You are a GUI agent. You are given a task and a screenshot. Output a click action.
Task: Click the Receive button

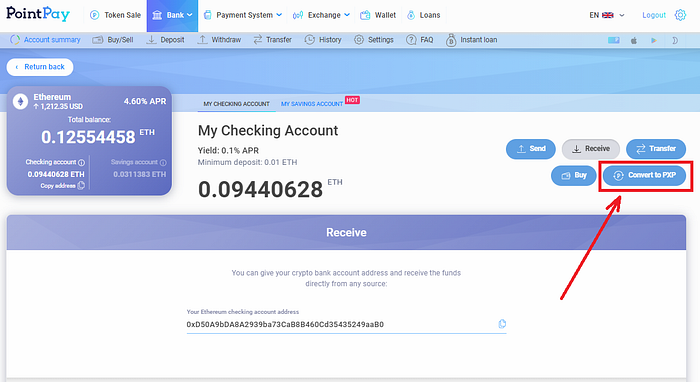tap(591, 149)
